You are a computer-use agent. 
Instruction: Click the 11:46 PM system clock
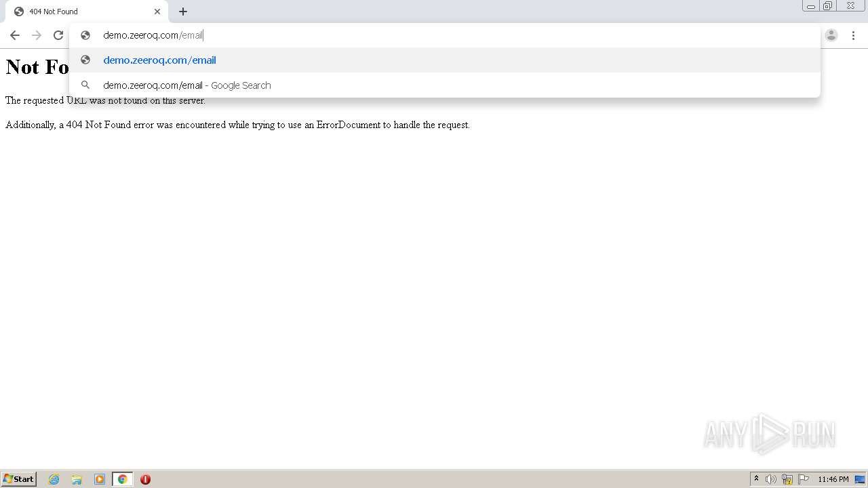[x=833, y=479]
